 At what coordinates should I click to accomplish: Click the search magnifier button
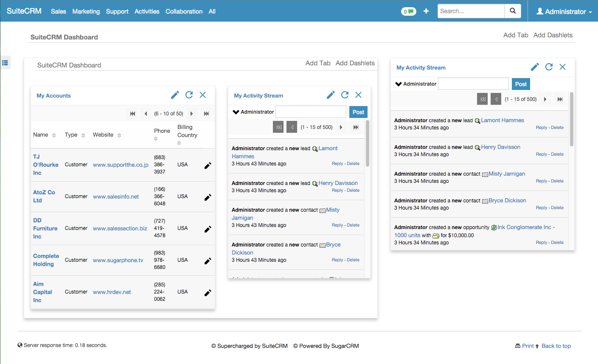coord(513,11)
